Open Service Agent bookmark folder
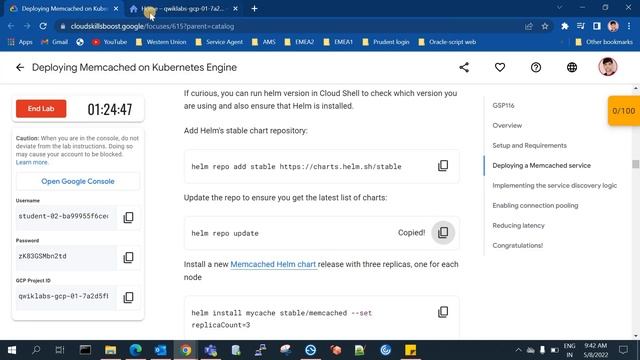 click(219, 42)
